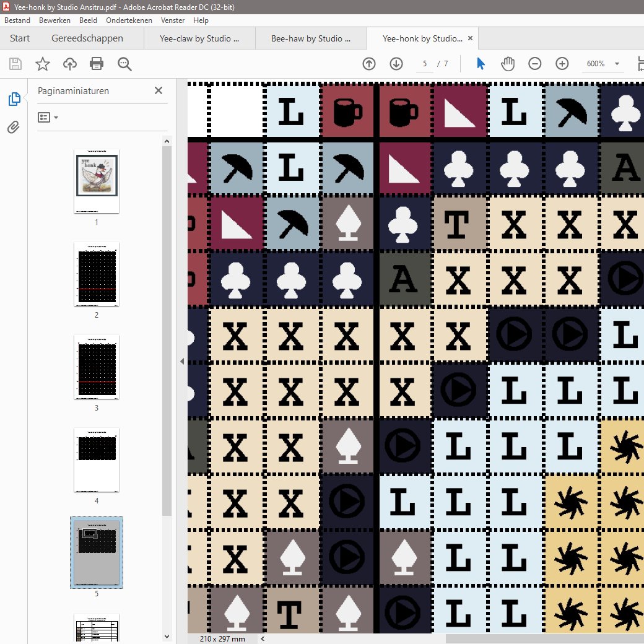Viewport: 644px width, 644px height.
Task: Click the zoom out minus button
Action: [535, 64]
